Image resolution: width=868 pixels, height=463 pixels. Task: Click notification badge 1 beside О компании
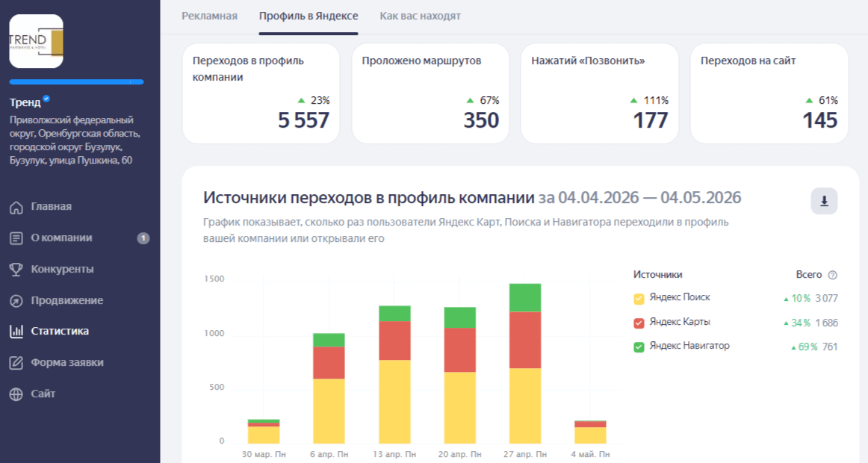(x=143, y=238)
